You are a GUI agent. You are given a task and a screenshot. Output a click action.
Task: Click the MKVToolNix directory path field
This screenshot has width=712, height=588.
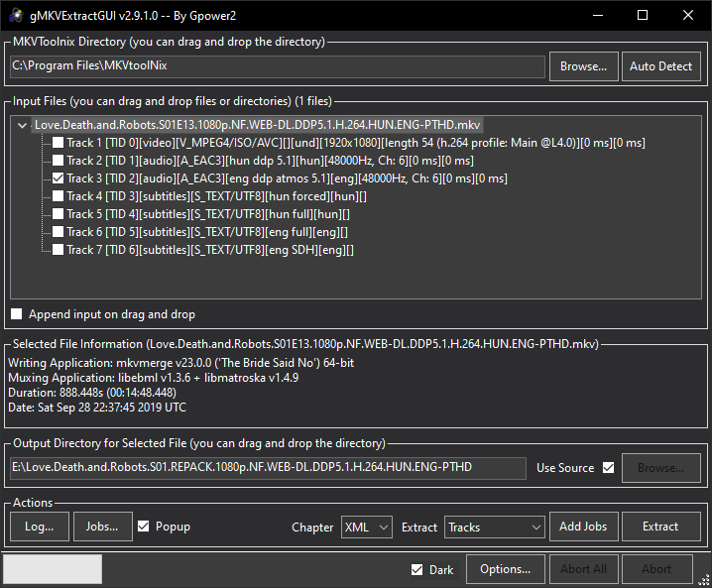(x=278, y=66)
